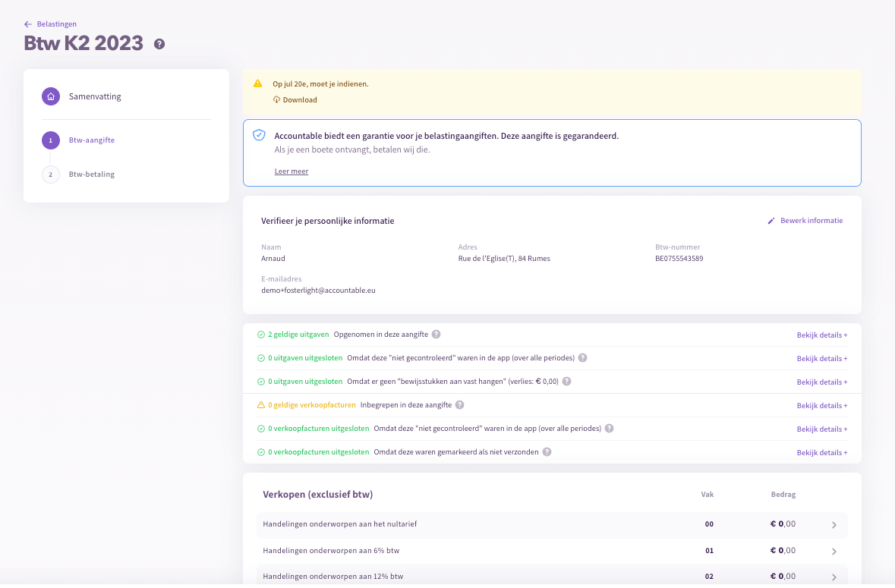Open Samenvatting in the sidebar
The image size is (895, 588).
pyautogui.click(x=95, y=96)
